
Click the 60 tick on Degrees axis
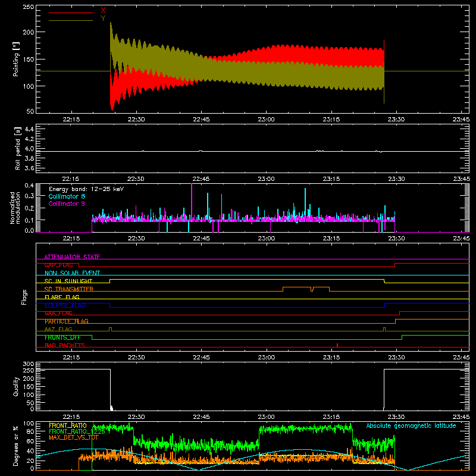(30, 441)
